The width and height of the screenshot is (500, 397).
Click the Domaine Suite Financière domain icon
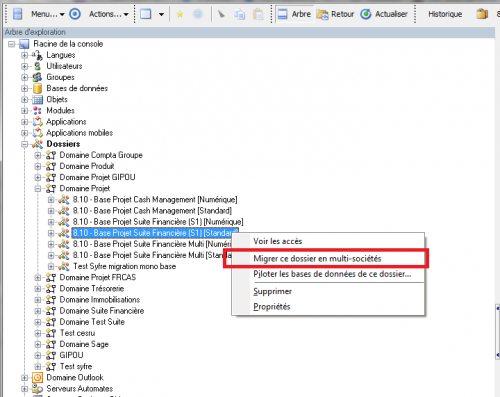click(x=51, y=311)
